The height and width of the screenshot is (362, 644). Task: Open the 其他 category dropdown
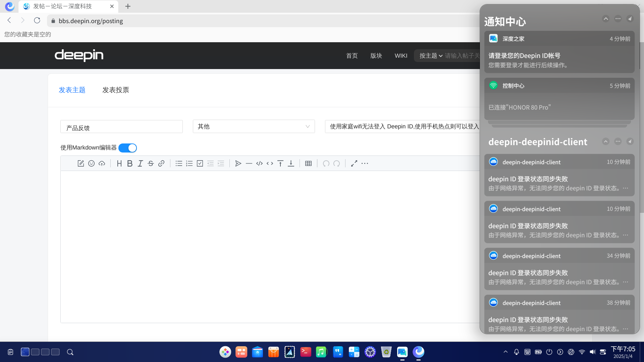(254, 126)
